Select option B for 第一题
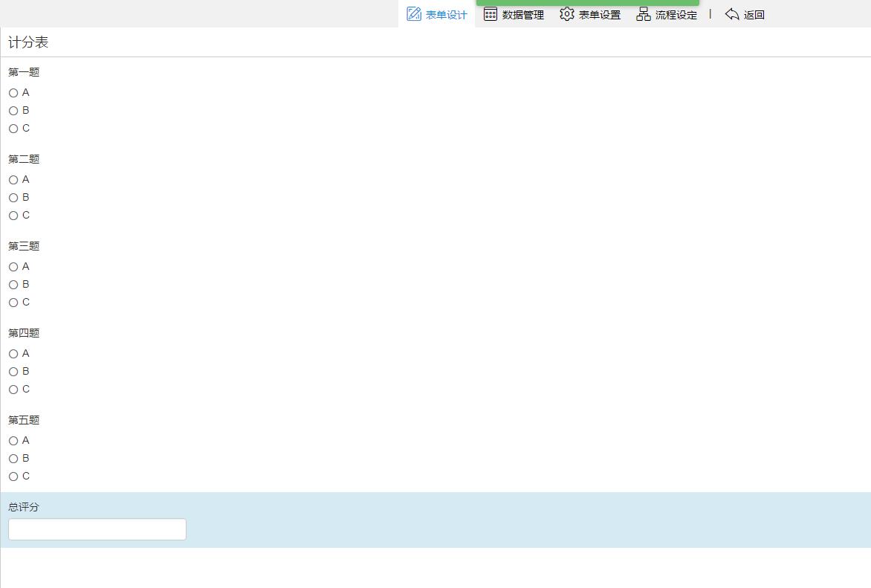The image size is (871, 588). coord(13,111)
